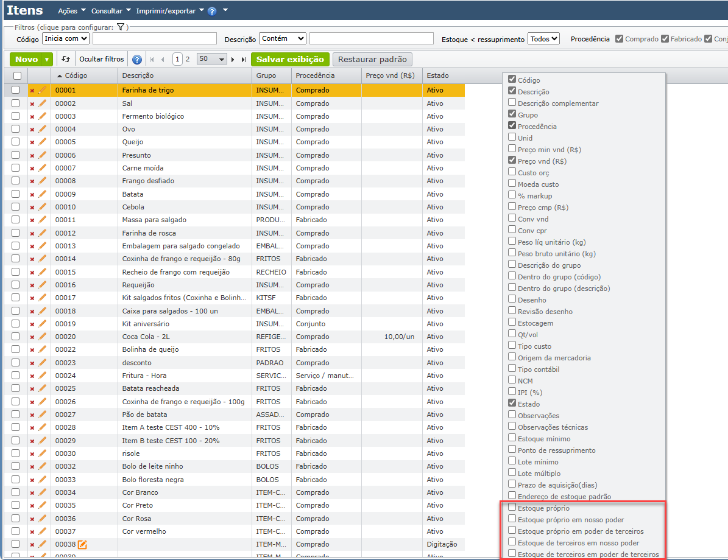Open the Código filter 'Inicia com' dropdown
This screenshot has height=560, width=728.
(x=65, y=38)
